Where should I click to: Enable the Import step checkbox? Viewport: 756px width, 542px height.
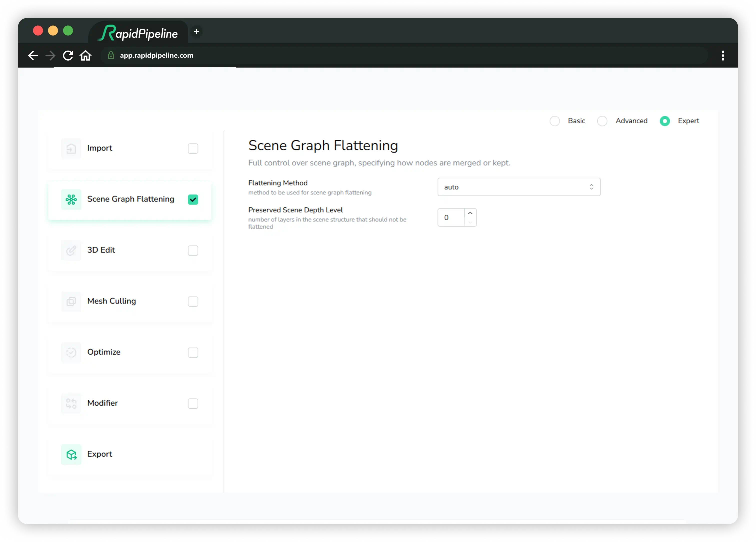pos(193,148)
